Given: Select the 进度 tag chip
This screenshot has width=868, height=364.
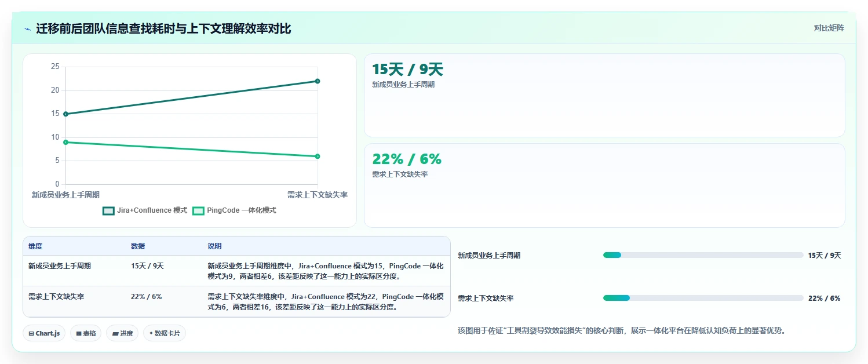Looking at the screenshot, I should click(122, 333).
